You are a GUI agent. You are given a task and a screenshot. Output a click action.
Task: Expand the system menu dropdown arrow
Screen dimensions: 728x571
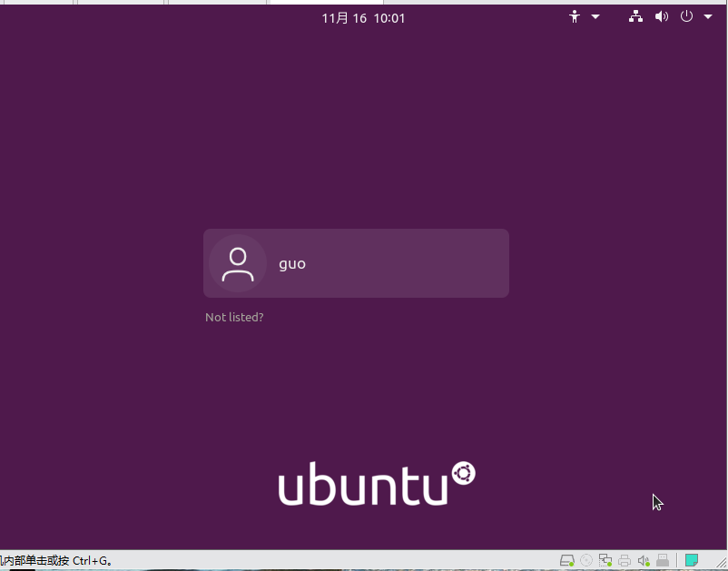[707, 16]
